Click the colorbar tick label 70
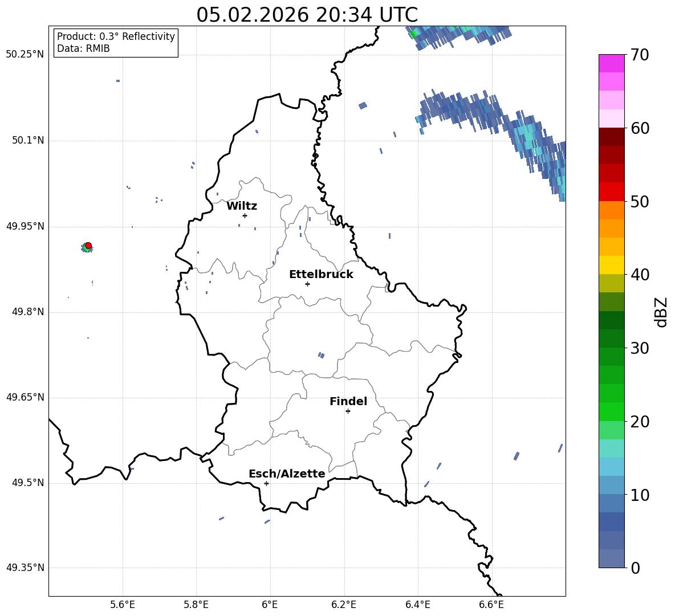The image size is (675, 616). 640,55
